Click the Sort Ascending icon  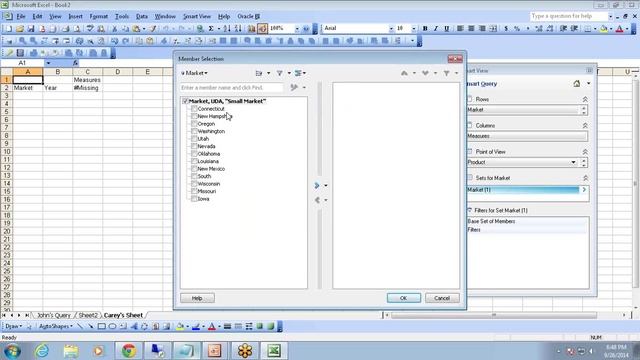tap(227, 29)
